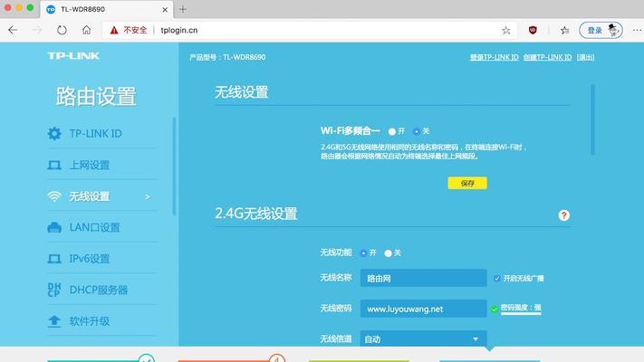The width and height of the screenshot is (644, 362).
Task: Click the main content vertical scrollbar
Action: [x=592, y=119]
